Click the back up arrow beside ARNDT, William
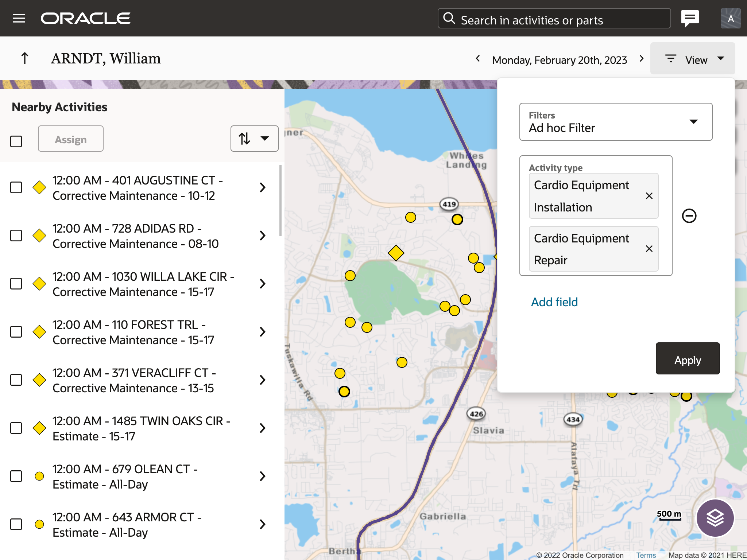747x560 pixels. pyautogui.click(x=25, y=58)
